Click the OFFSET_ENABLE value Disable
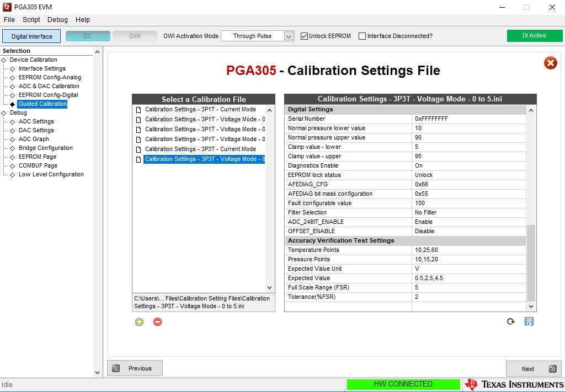 (x=424, y=231)
